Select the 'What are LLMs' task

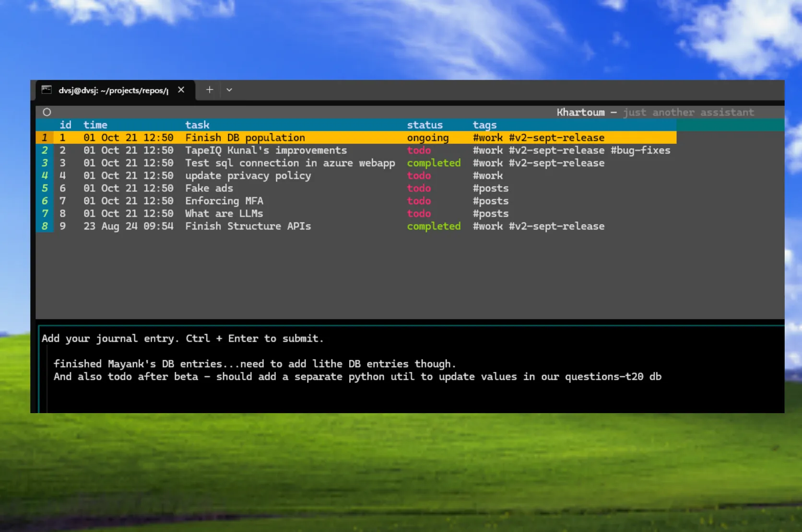tap(224, 213)
